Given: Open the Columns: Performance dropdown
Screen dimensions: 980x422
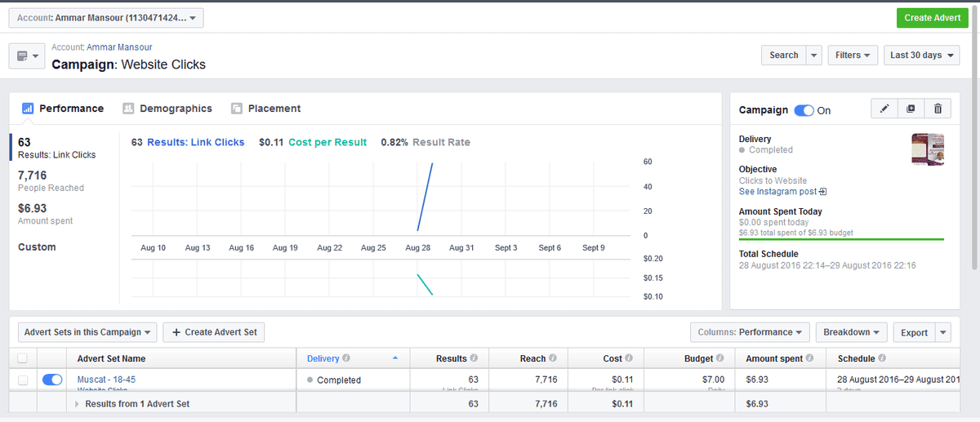Looking at the screenshot, I should point(749,332).
